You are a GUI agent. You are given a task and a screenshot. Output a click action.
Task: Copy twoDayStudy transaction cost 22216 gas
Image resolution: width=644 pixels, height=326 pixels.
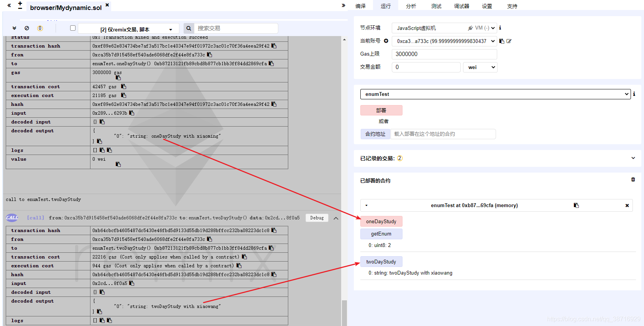(244, 257)
